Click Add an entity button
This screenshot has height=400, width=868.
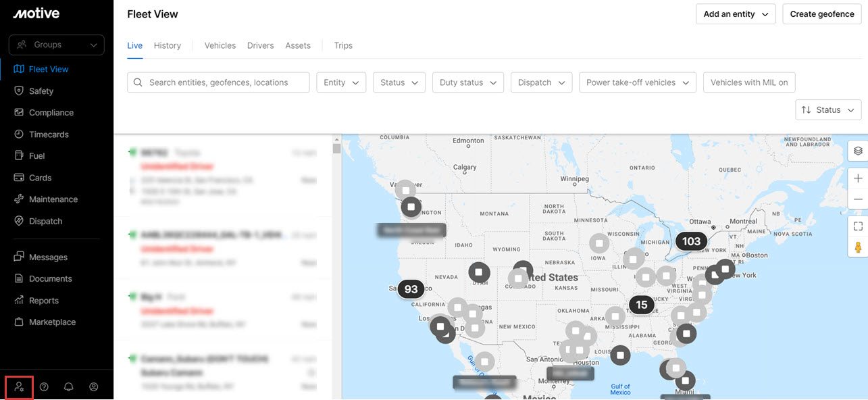tap(736, 14)
